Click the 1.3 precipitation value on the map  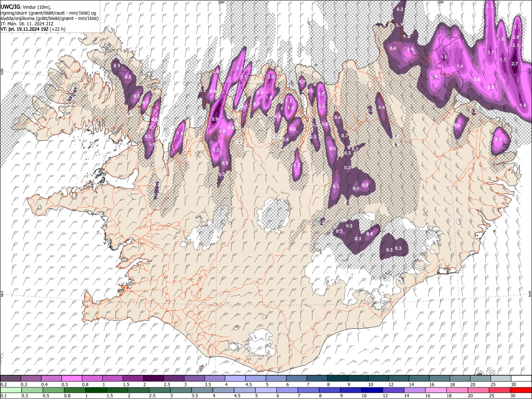point(216,150)
